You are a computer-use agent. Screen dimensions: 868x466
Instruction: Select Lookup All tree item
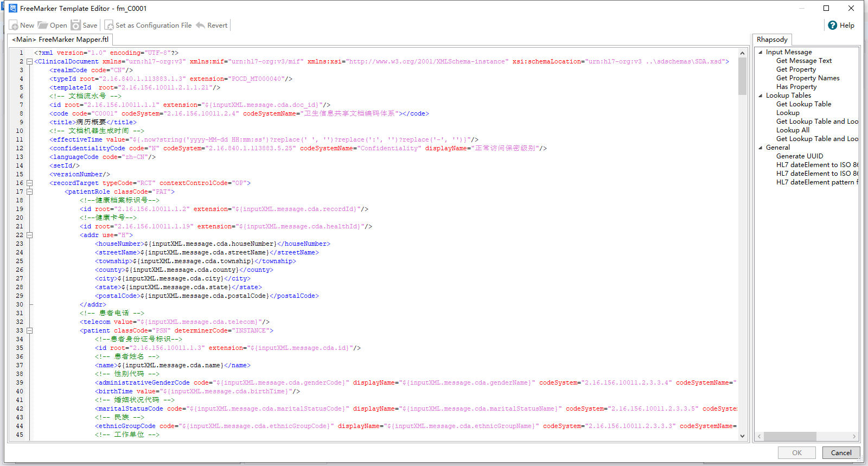(793, 130)
